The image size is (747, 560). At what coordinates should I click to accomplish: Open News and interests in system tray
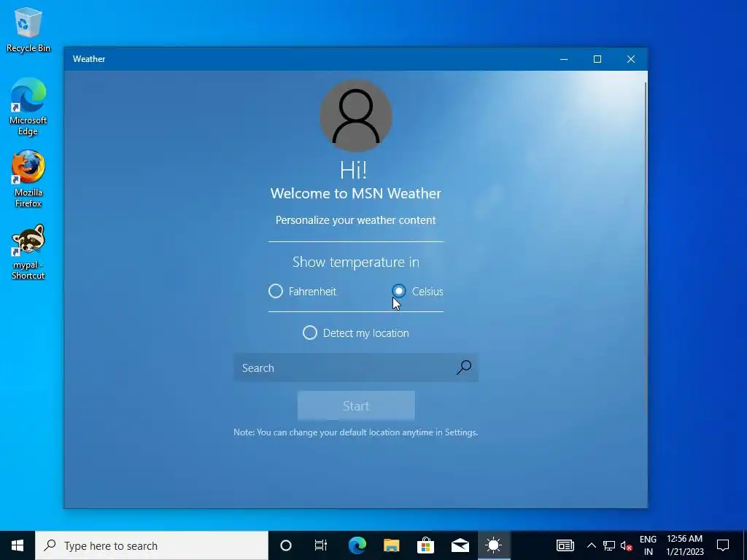coord(565,545)
